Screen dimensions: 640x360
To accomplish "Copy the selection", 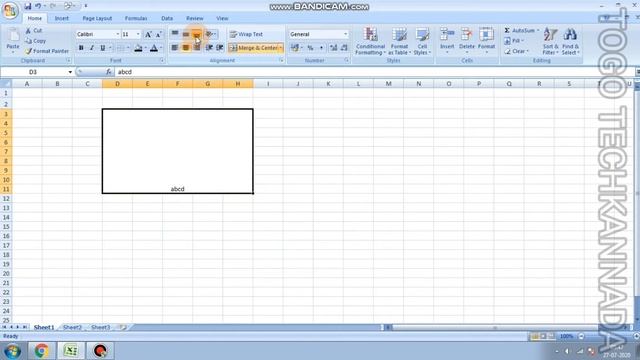I will click(x=35, y=41).
